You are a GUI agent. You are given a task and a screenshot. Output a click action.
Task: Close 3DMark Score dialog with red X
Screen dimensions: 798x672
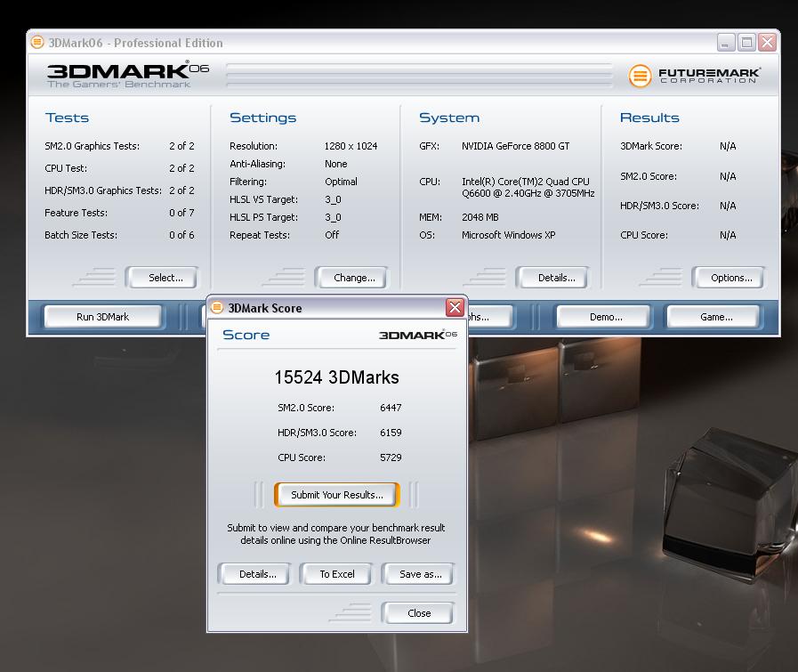click(x=455, y=308)
